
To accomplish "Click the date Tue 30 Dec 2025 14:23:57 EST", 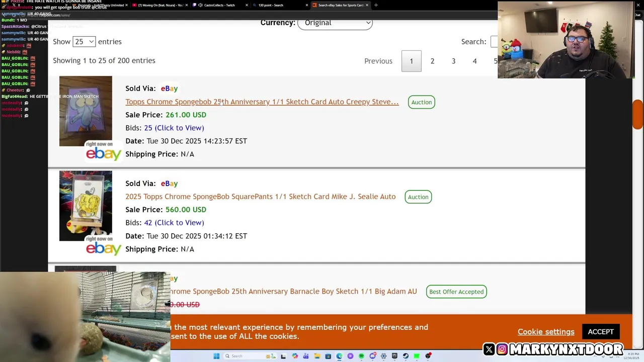I will [197, 141].
